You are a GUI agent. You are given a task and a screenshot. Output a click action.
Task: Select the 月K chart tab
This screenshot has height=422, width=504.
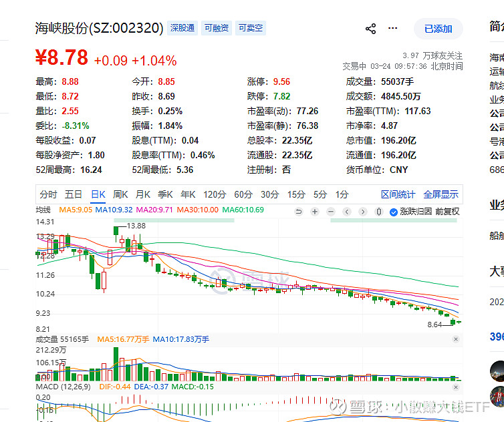[143, 194]
